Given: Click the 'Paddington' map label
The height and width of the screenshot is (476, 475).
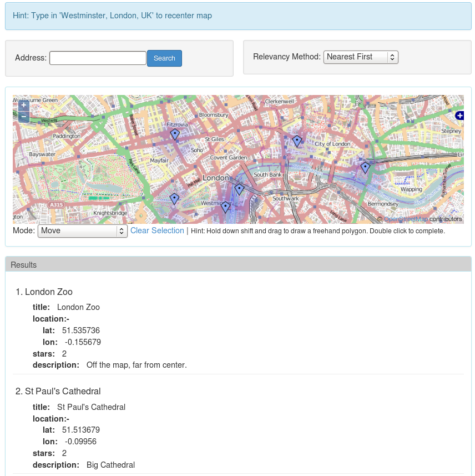Looking at the screenshot, I should click(x=67, y=136).
